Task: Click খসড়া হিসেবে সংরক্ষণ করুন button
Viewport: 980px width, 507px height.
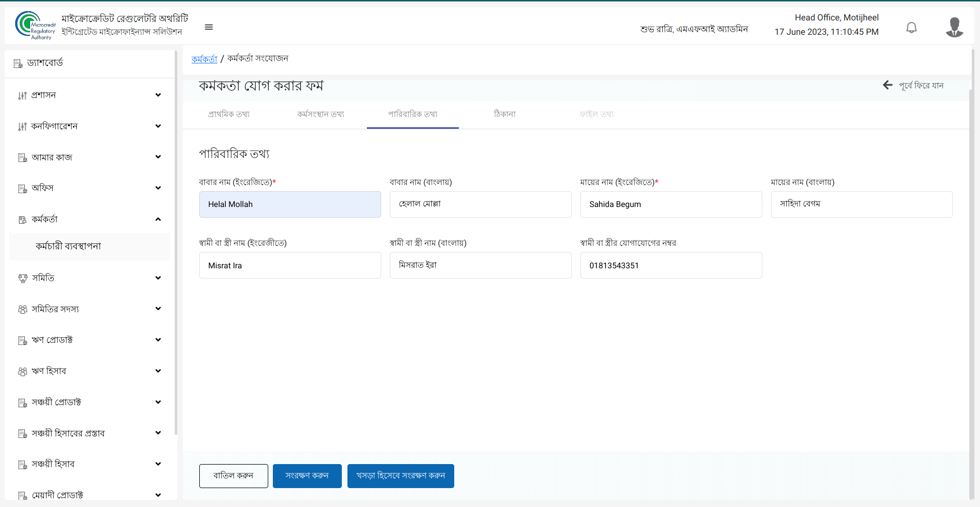Action: 401,476
